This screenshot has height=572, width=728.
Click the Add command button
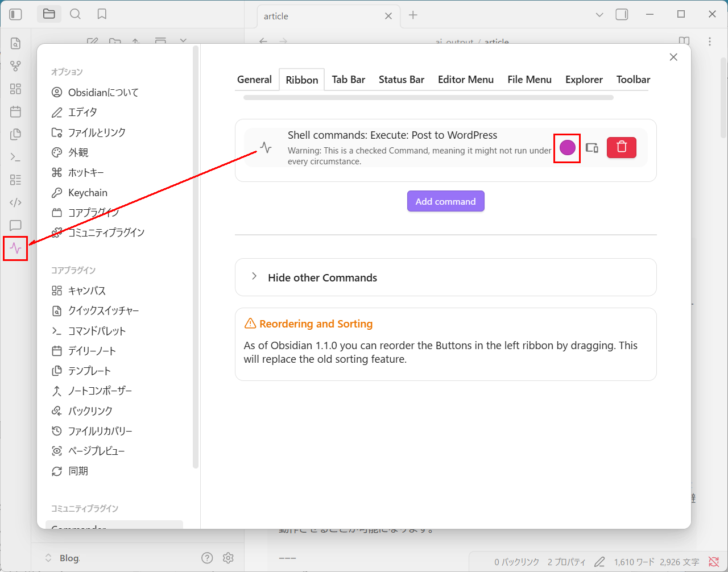click(x=445, y=201)
